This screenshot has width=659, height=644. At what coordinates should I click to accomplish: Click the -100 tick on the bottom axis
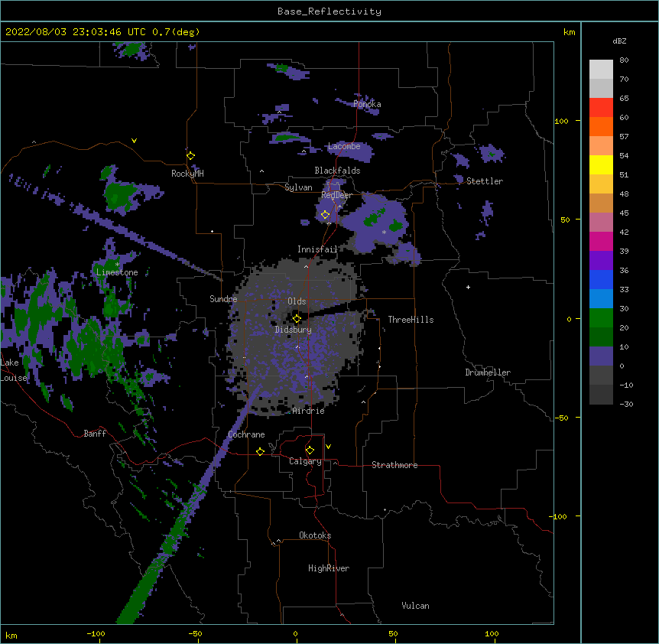96,633
